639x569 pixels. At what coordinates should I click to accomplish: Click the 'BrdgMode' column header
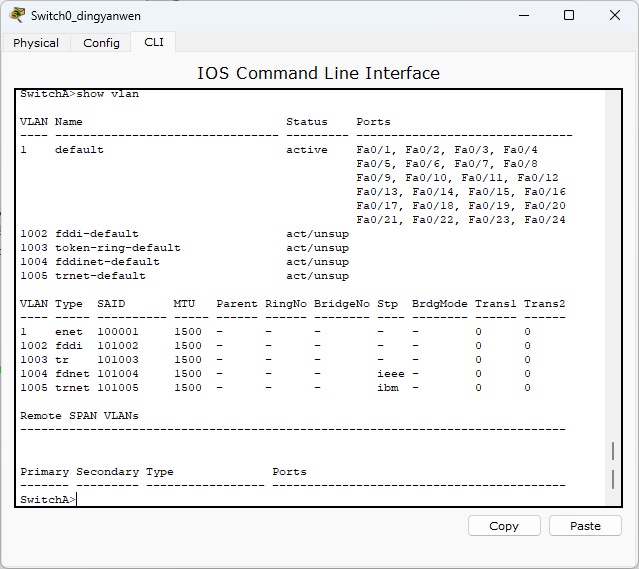[x=440, y=304]
